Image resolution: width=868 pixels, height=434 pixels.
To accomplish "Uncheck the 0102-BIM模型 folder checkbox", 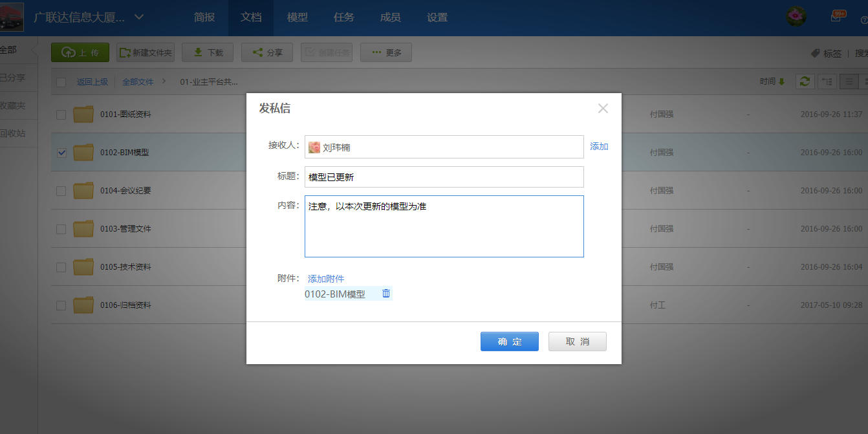I will pyautogui.click(x=61, y=153).
